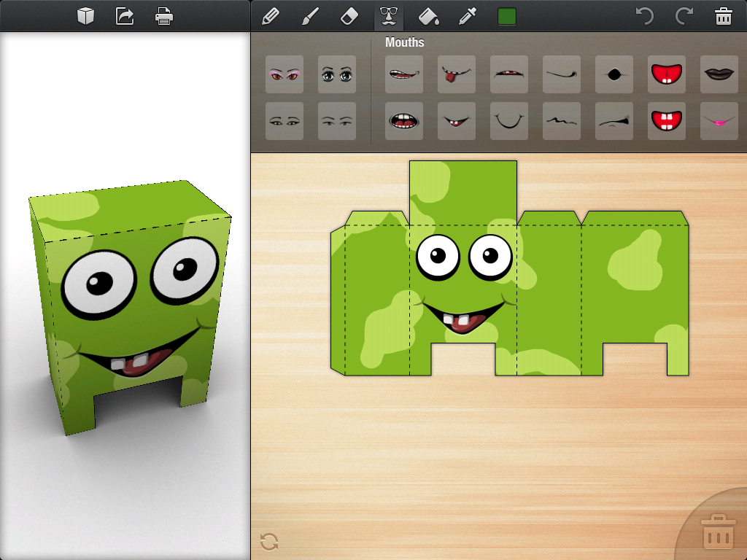Tap the trash icon in top toolbar
This screenshot has width=747, height=560.
coord(723,16)
